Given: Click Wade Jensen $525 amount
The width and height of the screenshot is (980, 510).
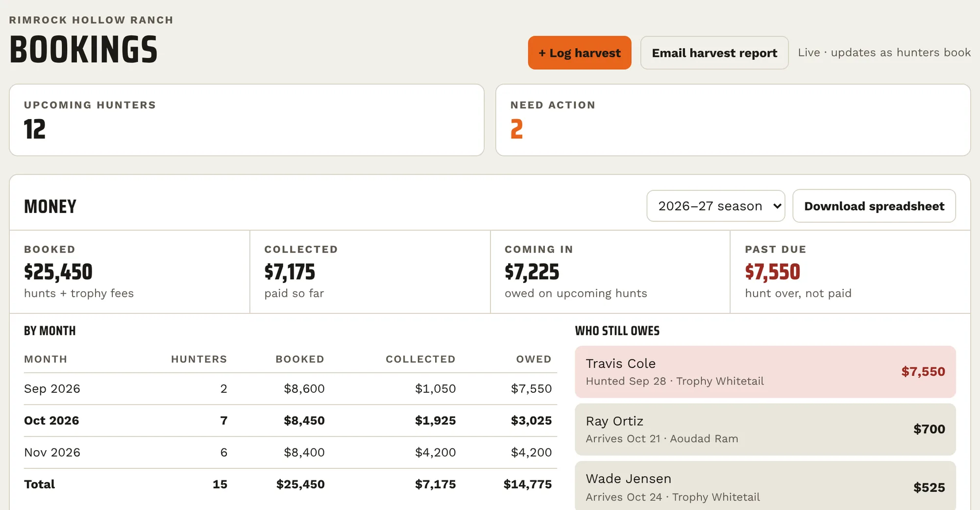Looking at the screenshot, I should [929, 487].
